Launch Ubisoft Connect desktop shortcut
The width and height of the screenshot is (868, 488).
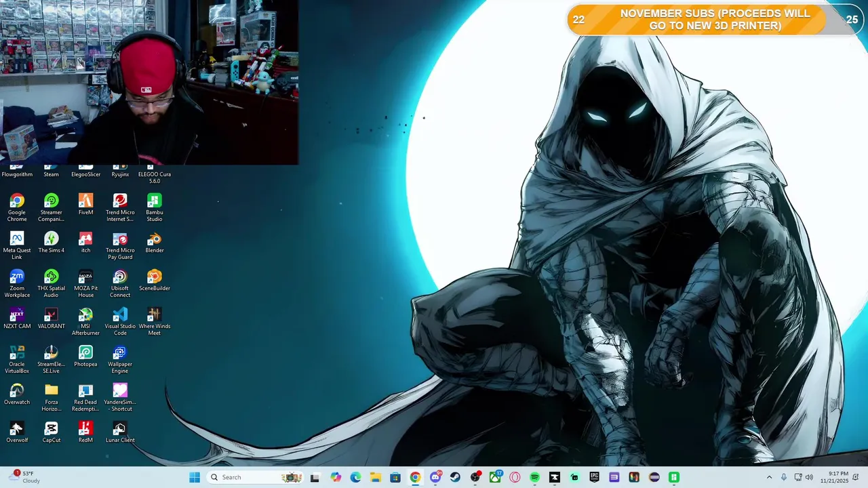tap(120, 283)
